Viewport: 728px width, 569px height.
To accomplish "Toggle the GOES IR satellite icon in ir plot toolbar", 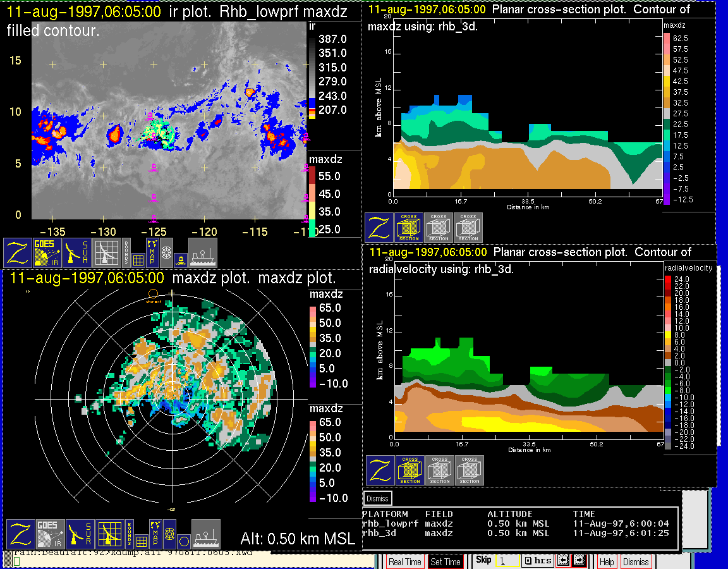I will click(47, 253).
